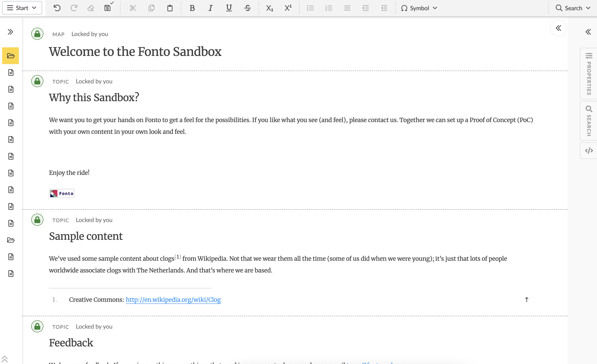Enable the bulleted list style
The height and width of the screenshot is (364, 597).
point(310,8)
